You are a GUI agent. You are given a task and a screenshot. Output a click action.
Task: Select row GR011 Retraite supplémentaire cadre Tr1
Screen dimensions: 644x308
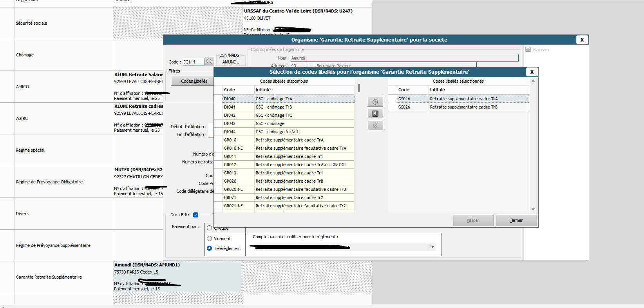(x=284, y=156)
